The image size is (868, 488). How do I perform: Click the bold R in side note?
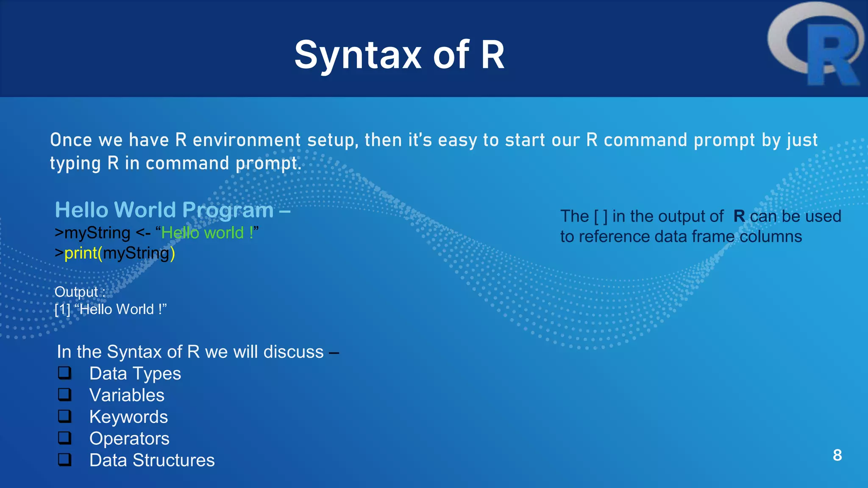pos(739,216)
